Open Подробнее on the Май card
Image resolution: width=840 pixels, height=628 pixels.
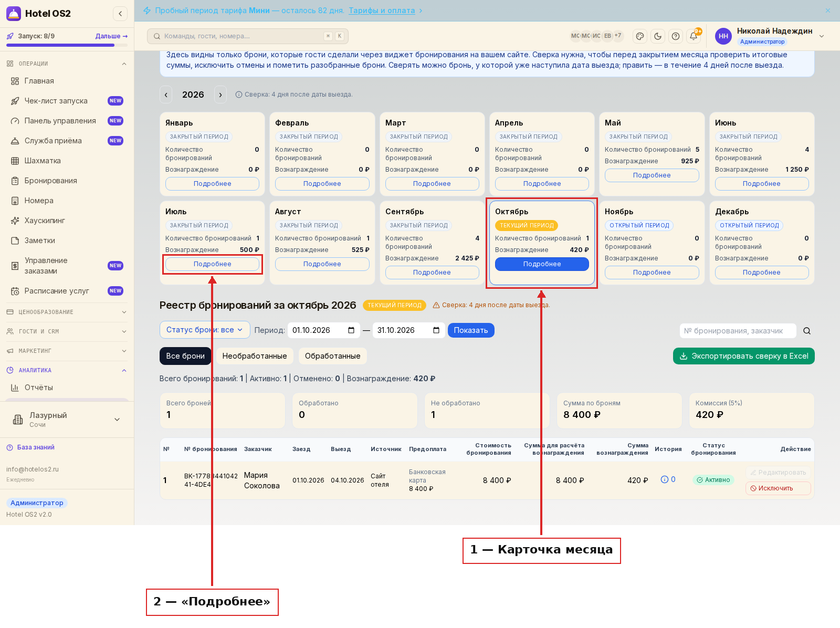coord(652,175)
